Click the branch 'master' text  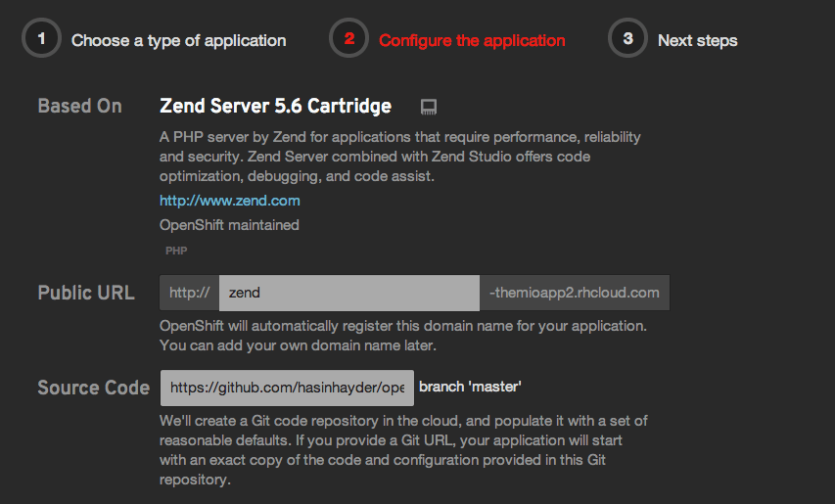click(x=470, y=387)
